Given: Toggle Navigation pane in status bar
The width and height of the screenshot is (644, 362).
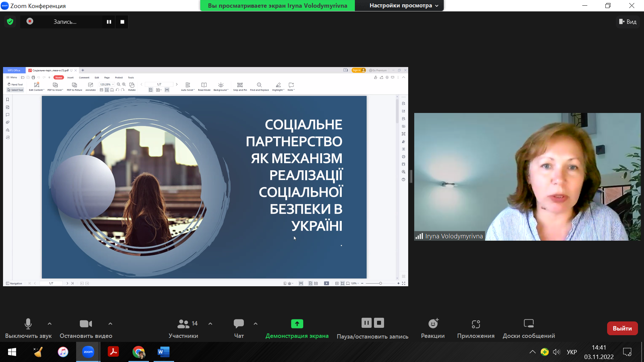Looking at the screenshot, I should point(14,283).
